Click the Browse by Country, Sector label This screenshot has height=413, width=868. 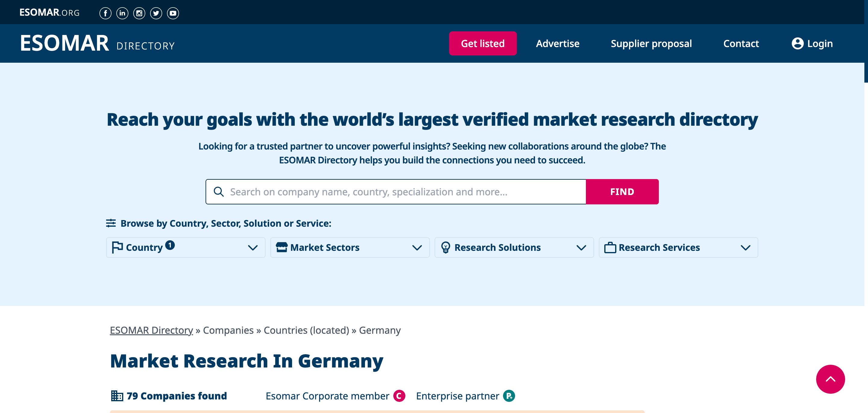point(226,223)
